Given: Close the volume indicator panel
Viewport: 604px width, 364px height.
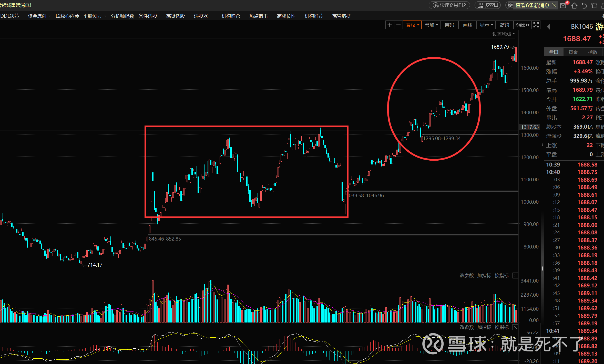Looking at the screenshot, I should pyautogui.click(x=515, y=276).
